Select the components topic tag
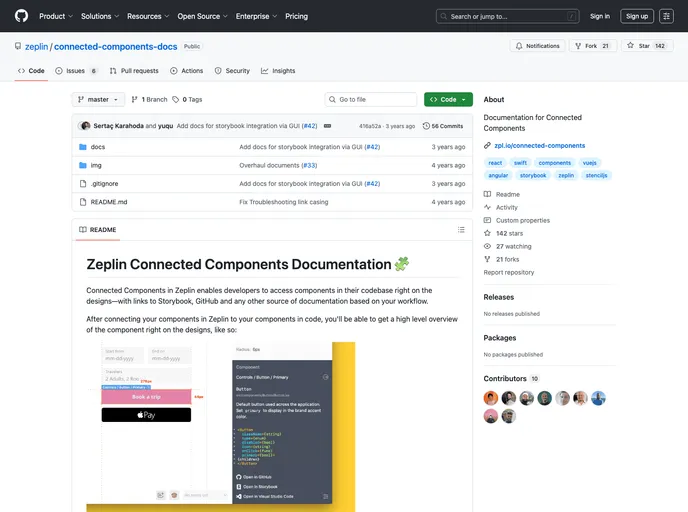This screenshot has width=688, height=512. click(555, 163)
